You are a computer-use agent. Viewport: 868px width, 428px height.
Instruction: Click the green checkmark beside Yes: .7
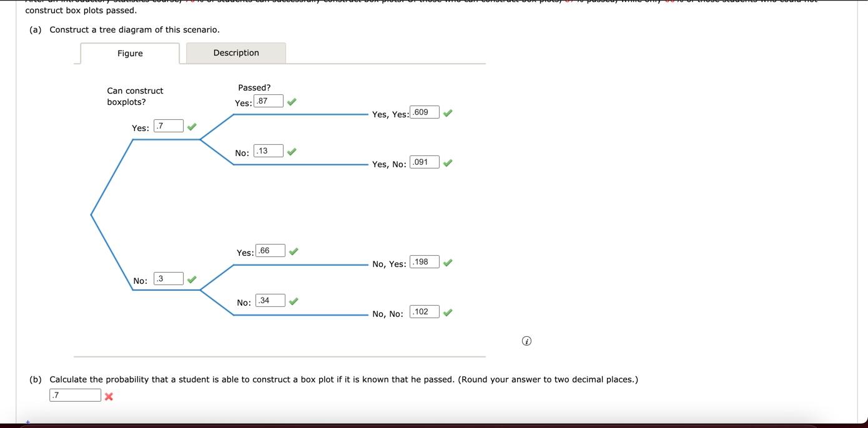pyautogui.click(x=192, y=126)
